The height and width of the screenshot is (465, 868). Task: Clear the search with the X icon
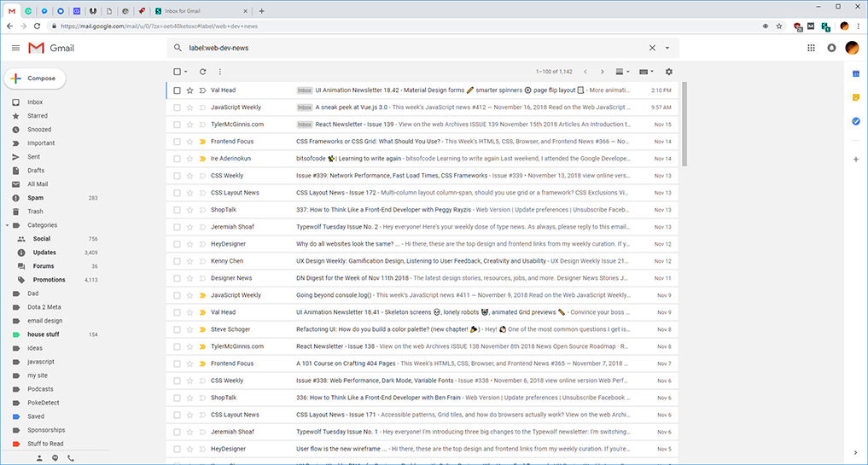click(x=652, y=48)
